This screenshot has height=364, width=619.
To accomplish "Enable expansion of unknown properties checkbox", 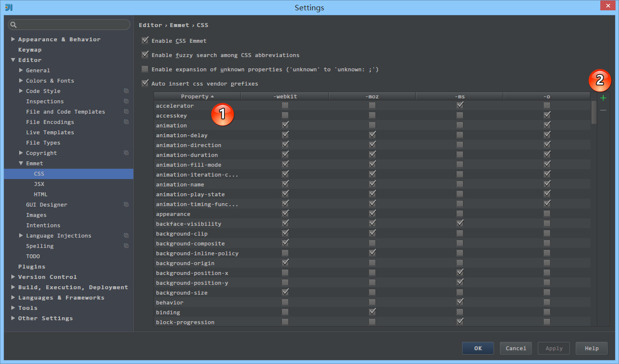I will 145,69.
